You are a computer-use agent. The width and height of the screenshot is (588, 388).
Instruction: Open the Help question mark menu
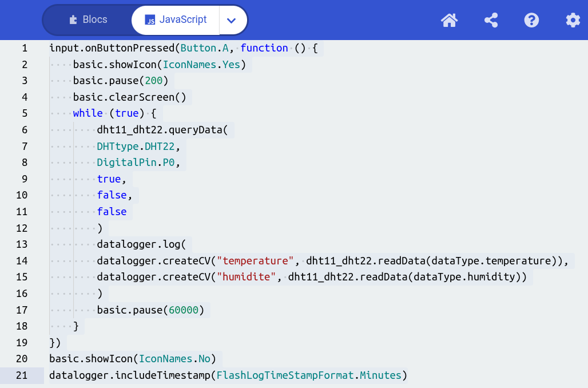click(531, 21)
